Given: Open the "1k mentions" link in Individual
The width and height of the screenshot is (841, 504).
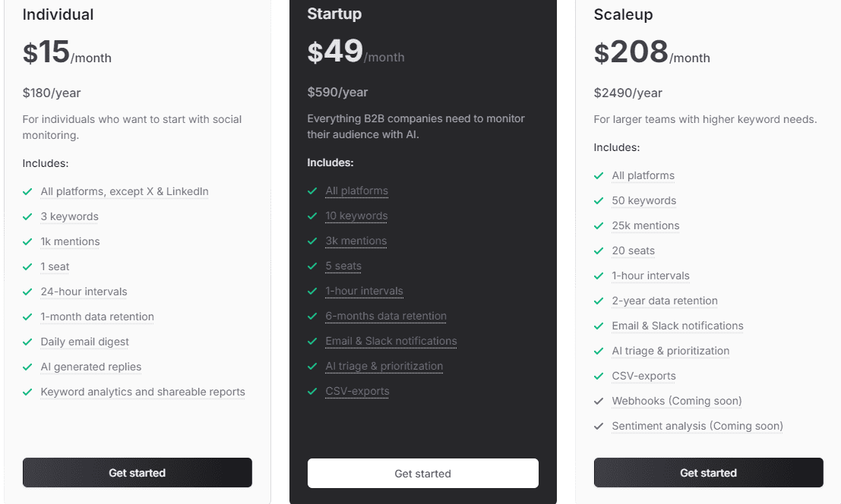Looking at the screenshot, I should tap(70, 241).
